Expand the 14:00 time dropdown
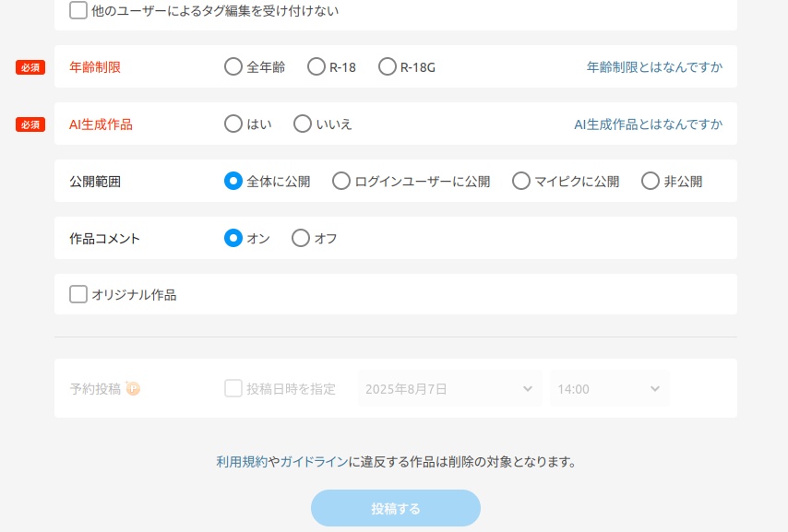The width and height of the screenshot is (788, 532). tap(609, 389)
